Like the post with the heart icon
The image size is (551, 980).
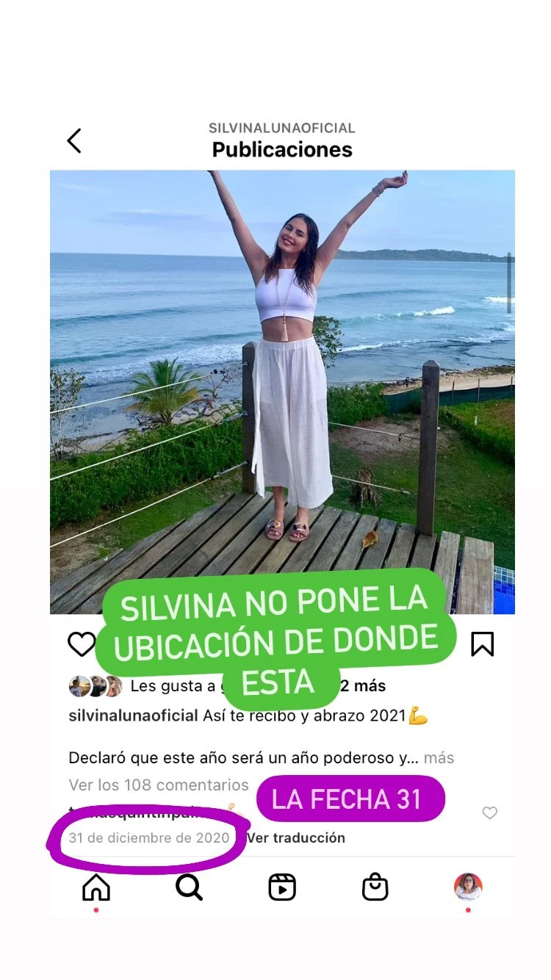tap(82, 644)
